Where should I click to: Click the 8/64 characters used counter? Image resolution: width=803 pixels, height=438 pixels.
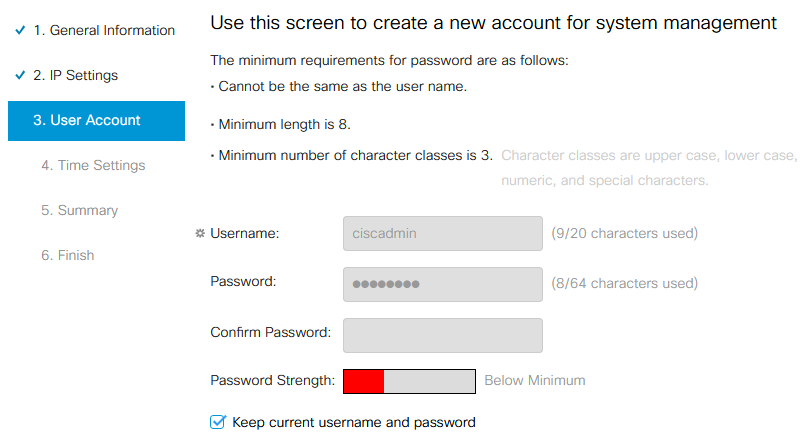coord(624,283)
